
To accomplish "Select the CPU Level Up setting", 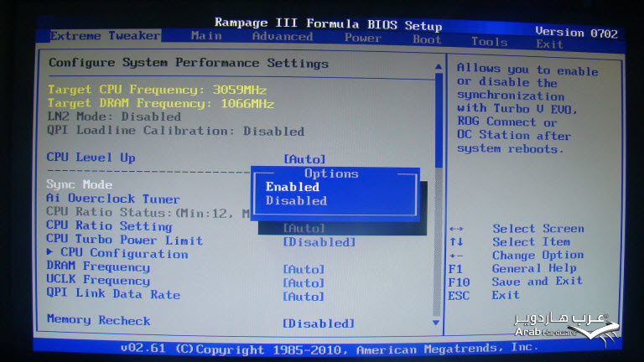I will (91, 158).
